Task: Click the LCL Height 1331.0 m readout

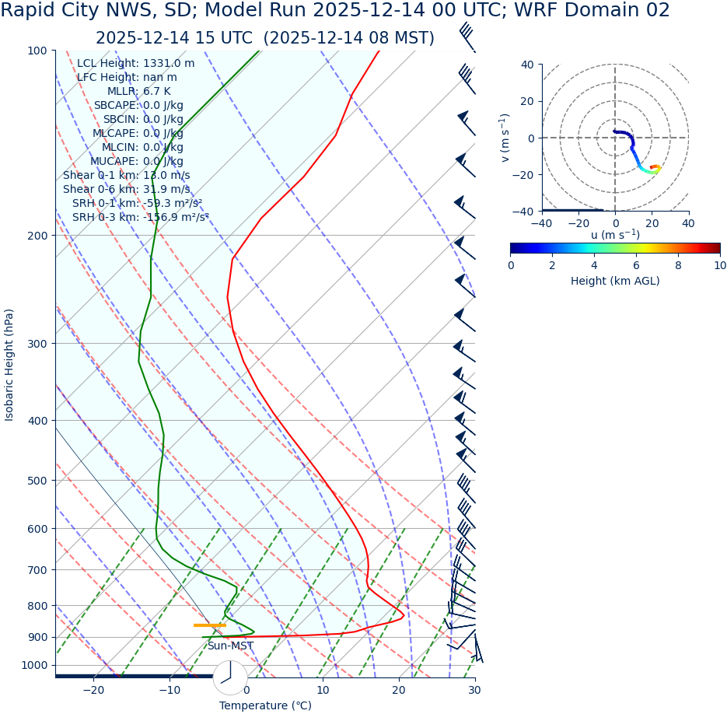Action: (135, 63)
